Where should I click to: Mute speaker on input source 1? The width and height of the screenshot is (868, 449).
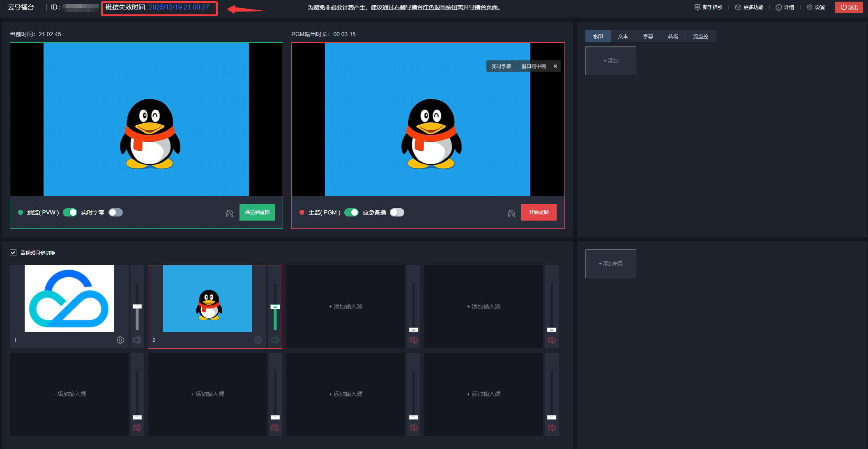click(x=137, y=340)
